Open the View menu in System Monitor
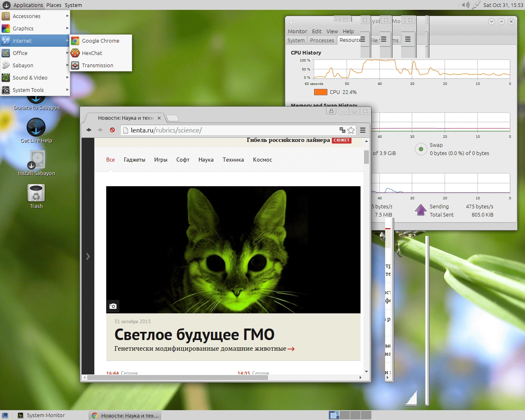 pos(332,31)
